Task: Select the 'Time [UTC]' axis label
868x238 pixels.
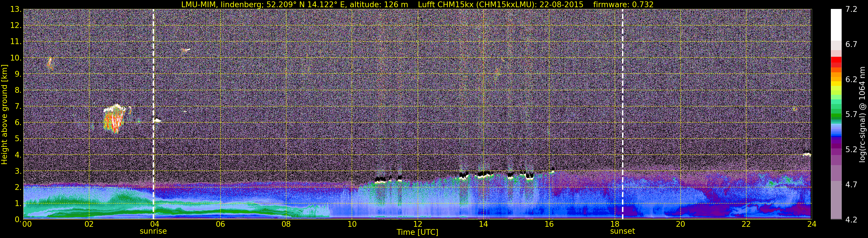Action: pos(417,232)
